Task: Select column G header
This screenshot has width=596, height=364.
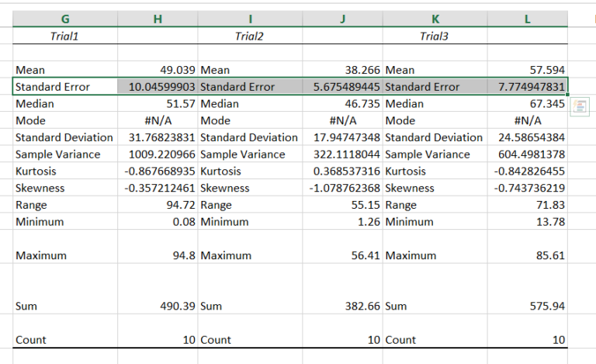Action: [x=65, y=19]
